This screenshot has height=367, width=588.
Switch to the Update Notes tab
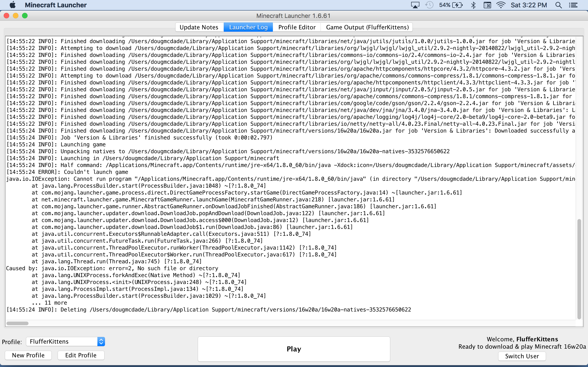click(199, 27)
